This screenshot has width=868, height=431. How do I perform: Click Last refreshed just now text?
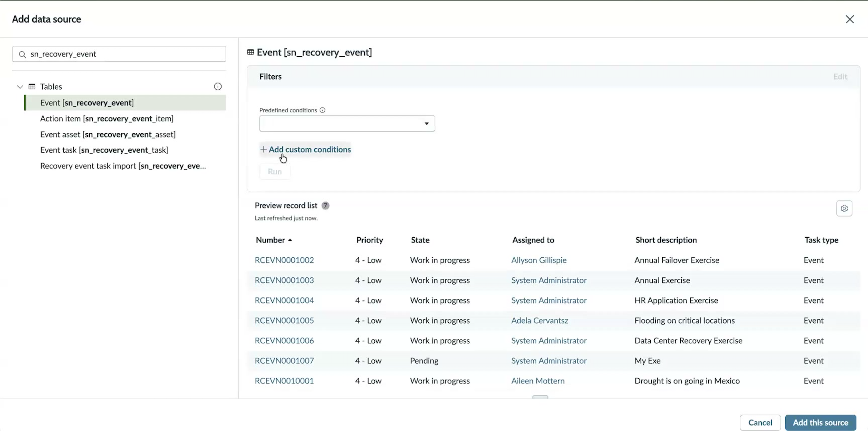coord(286,218)
